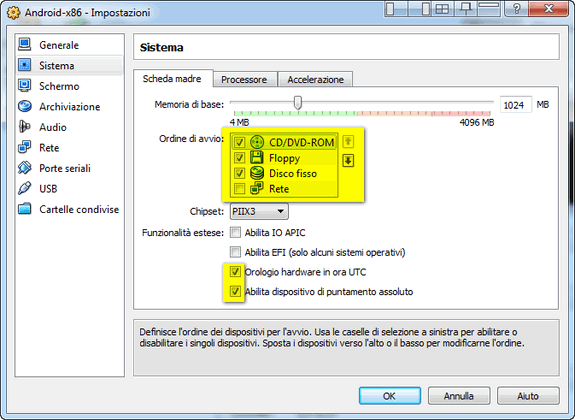This screenshot has height=420, width=575.
Task: Select the Sistema settings section
Action: coord(69,66)
